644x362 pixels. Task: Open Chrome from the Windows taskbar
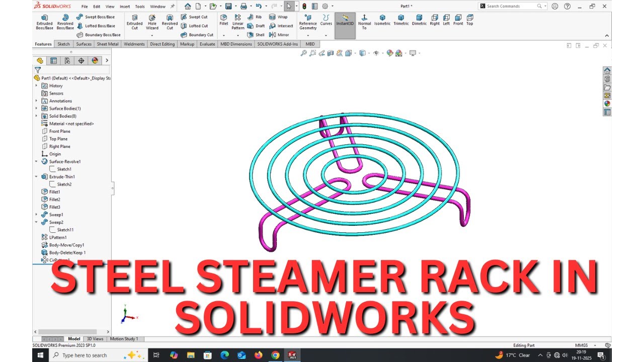click(x=275, y=355)
